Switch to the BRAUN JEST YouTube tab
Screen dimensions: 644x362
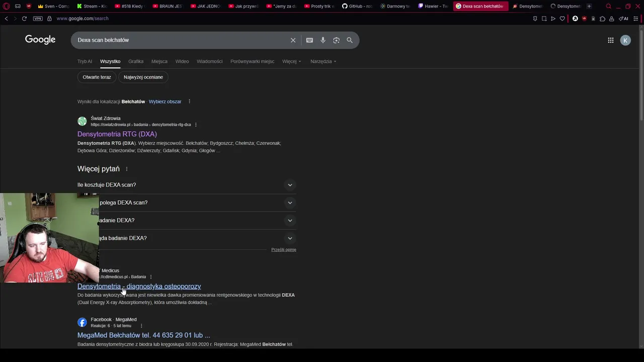click(x=168, y=6)
